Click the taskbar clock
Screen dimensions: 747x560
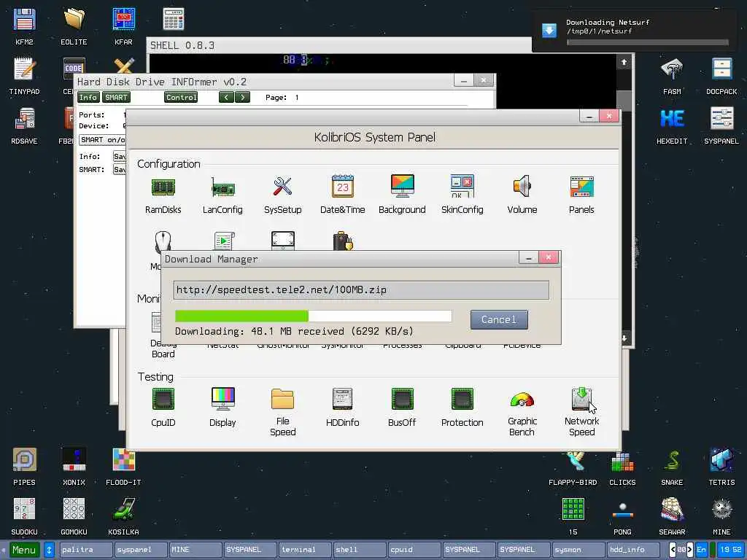tap(730, 550)
